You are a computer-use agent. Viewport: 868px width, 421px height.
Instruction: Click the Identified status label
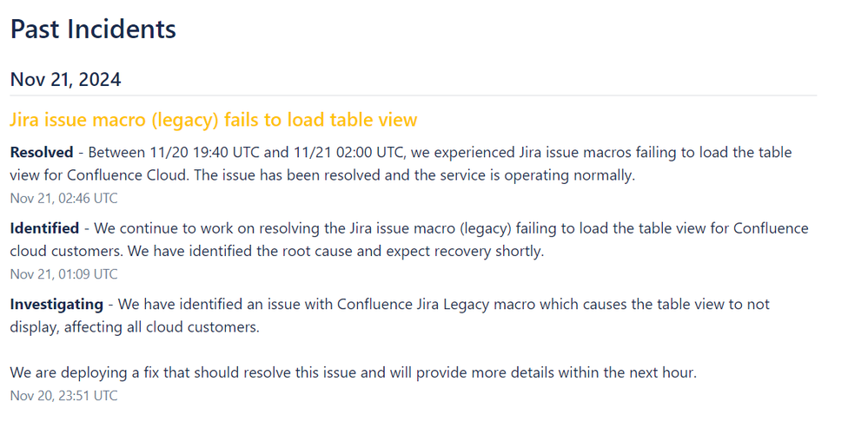[44, 228]
